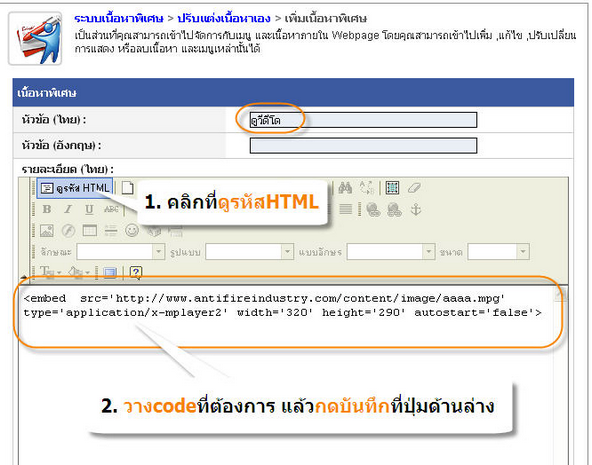The image size is (592, 465).
Task: Toggle Underline formatting
Action: click(89, 209)
